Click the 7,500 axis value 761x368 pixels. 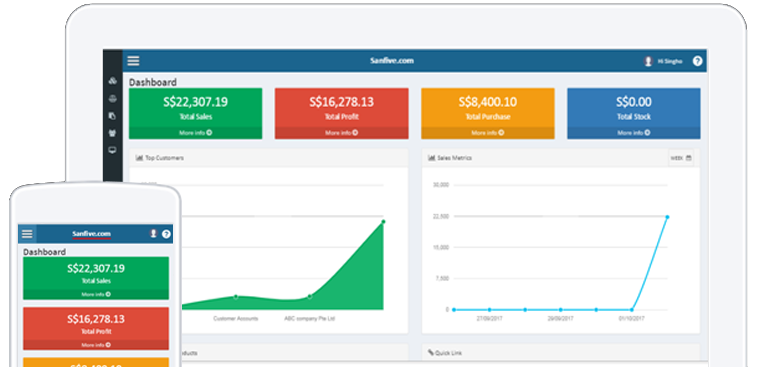click(442, 279)
